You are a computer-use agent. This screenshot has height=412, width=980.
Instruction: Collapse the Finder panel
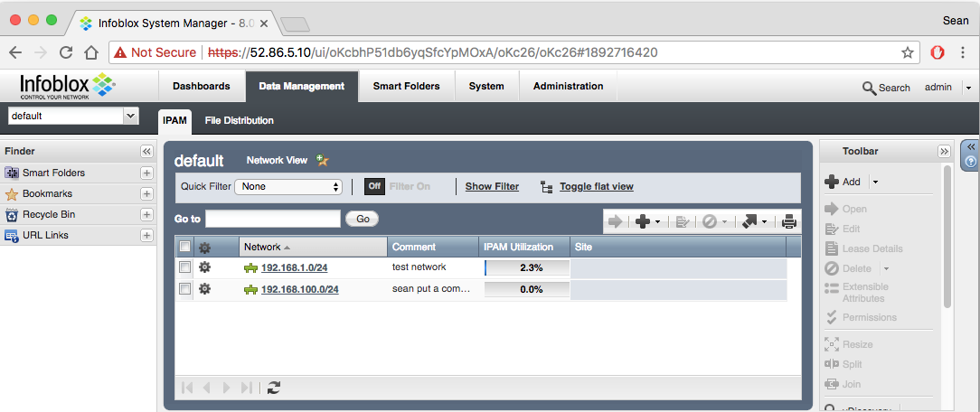point(146,151)
